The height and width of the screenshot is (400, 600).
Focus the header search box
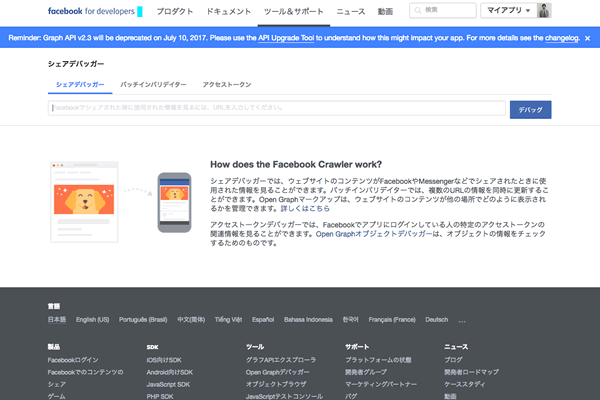(443, 10)
